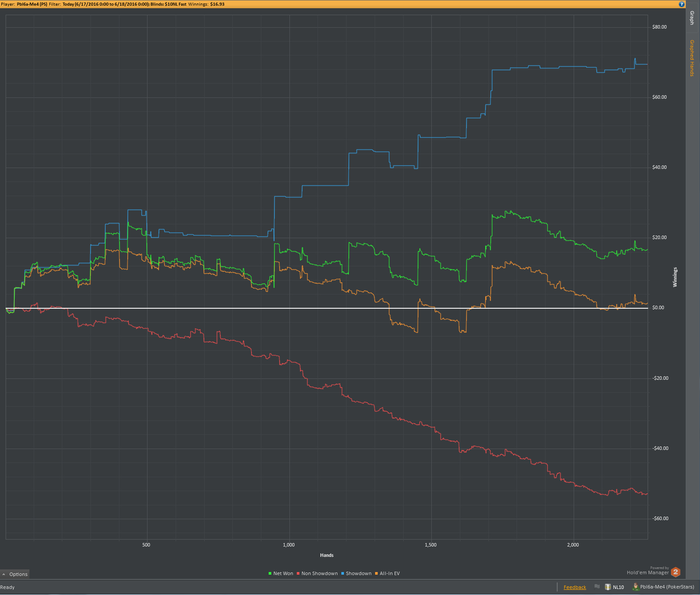This screenshot has width=700, height=595.
Task: Click the $40.00 axis label
Action: [659, 167]
